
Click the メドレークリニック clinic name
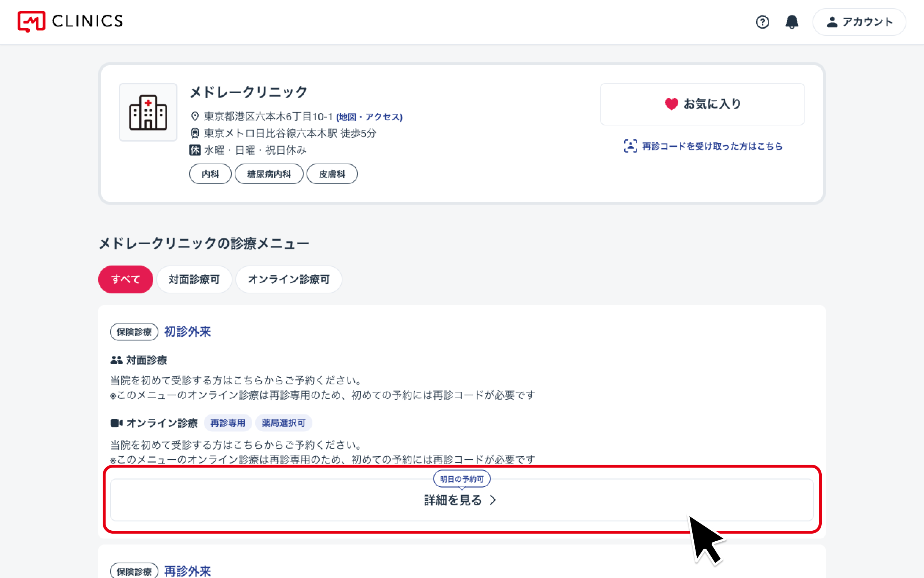249,92
